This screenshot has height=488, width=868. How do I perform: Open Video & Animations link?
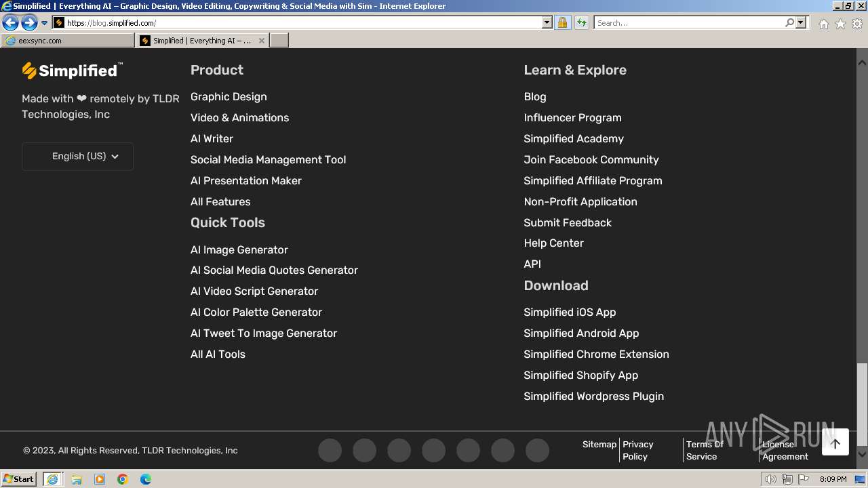(x=239, y=118)
